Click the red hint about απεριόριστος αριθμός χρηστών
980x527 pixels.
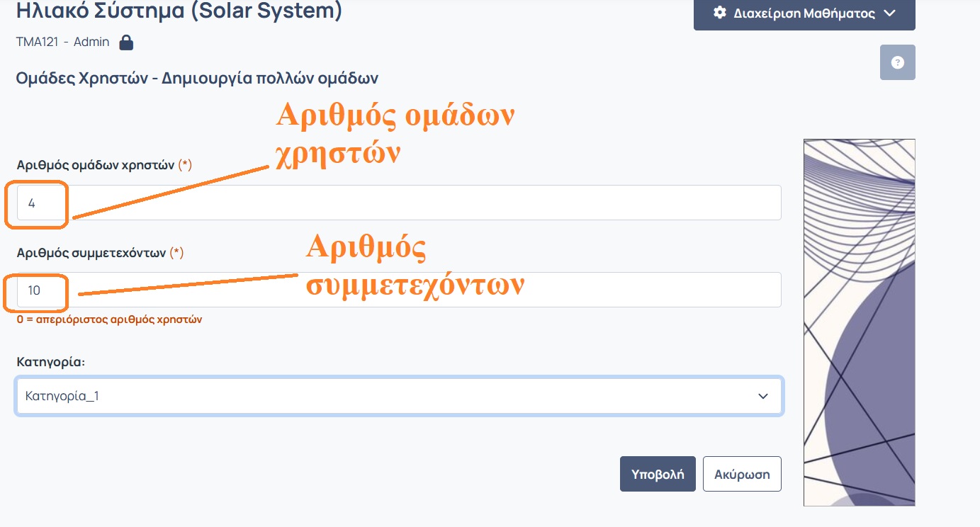coord(109,319)
